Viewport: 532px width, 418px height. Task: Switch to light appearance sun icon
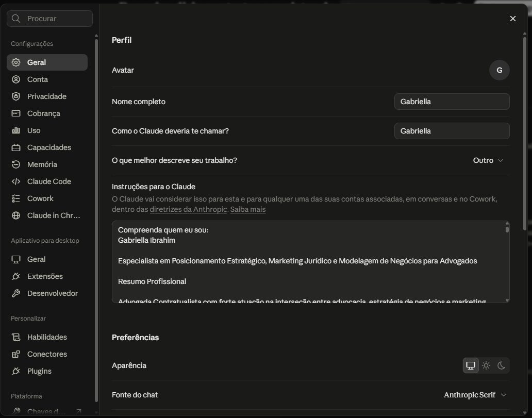click(486, 365)
